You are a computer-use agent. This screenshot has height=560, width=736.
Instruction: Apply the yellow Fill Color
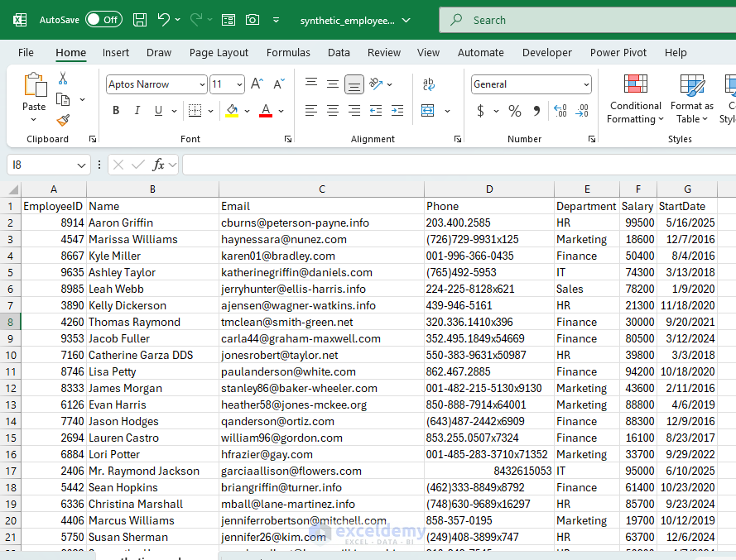[x=232, y=111]
